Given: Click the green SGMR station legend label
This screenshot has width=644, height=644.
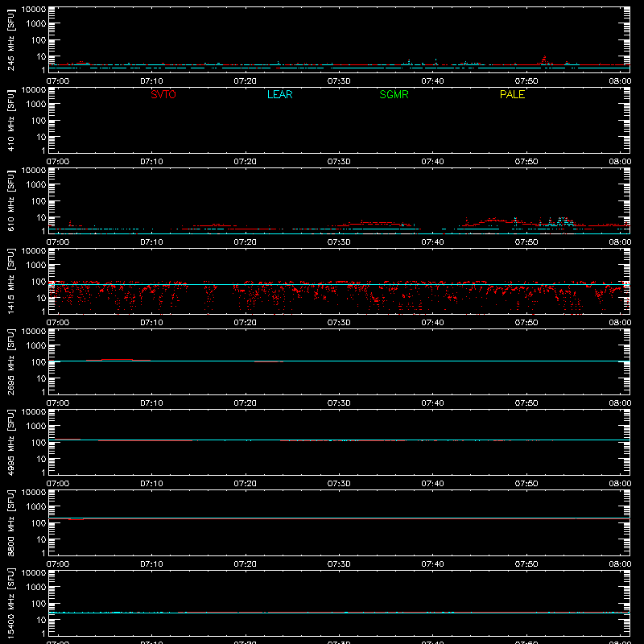Looking at the screenshot, I should (394, 94).
